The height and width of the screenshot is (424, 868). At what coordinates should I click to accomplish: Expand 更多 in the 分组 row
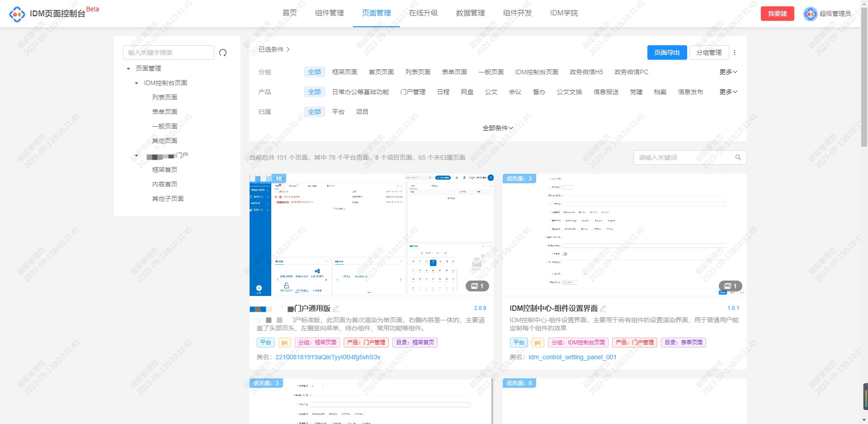(728, 72)
